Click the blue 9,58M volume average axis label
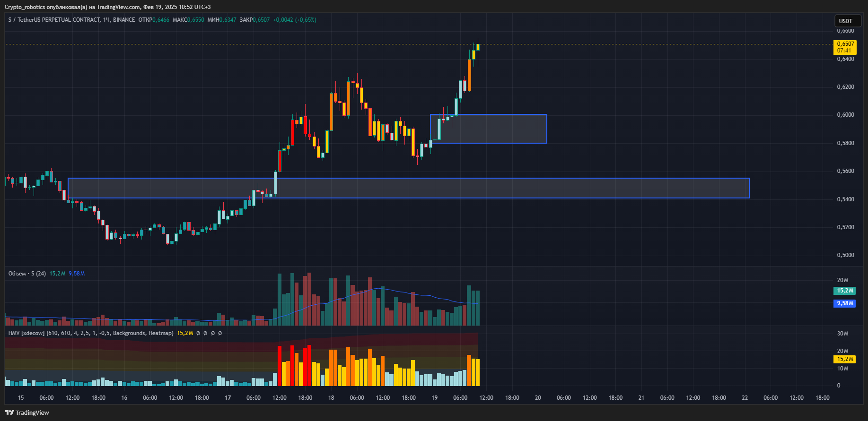Screen dimensions: 868x421 [845, 303]
